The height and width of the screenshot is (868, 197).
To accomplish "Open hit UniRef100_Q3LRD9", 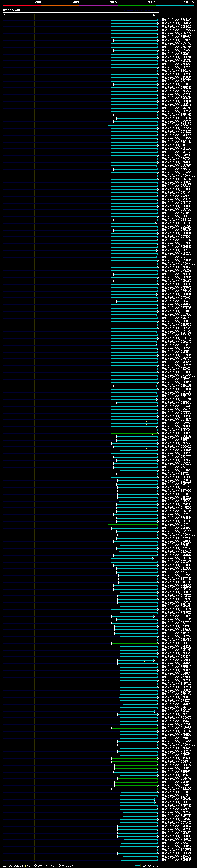I will click(x=176, y=416).
